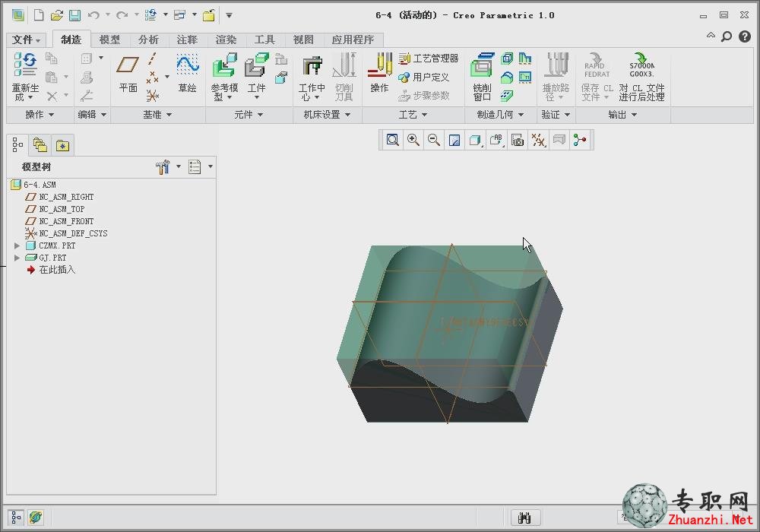Switch to the Render (渲染) tab
This screenshot has height=532, width=760.
(226, 40)
